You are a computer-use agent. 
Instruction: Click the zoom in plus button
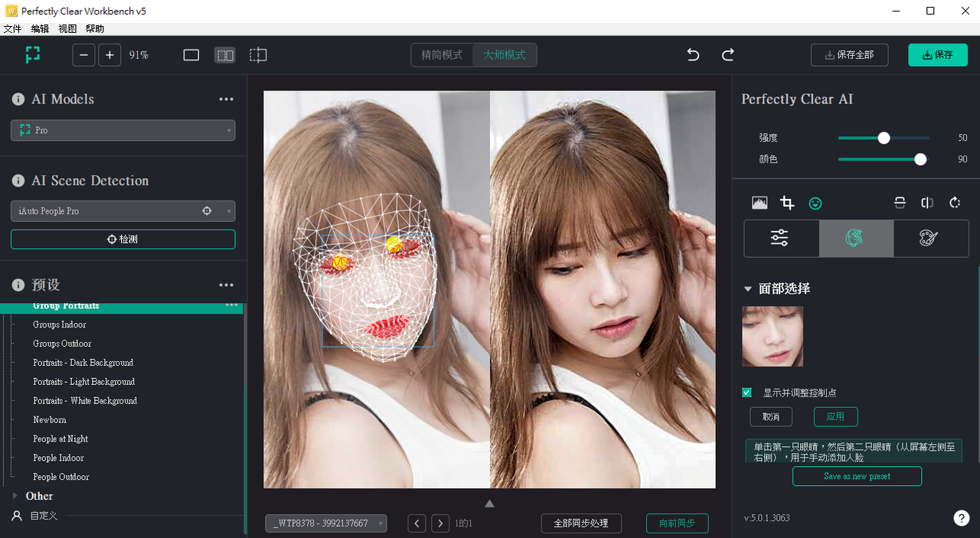tap(109, 55)
